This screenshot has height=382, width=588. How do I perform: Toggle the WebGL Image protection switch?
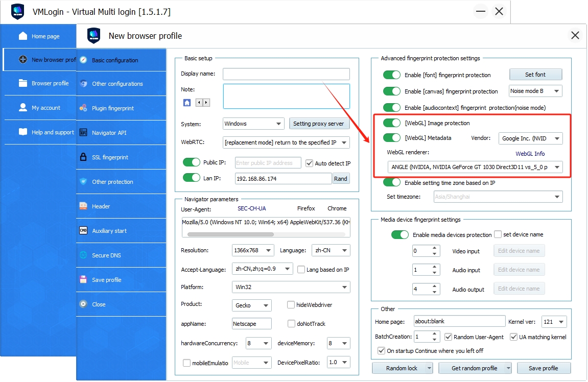point(392,123)
